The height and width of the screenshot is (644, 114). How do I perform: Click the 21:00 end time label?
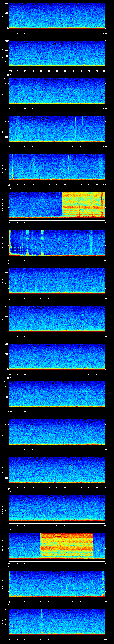pos(105,260)
